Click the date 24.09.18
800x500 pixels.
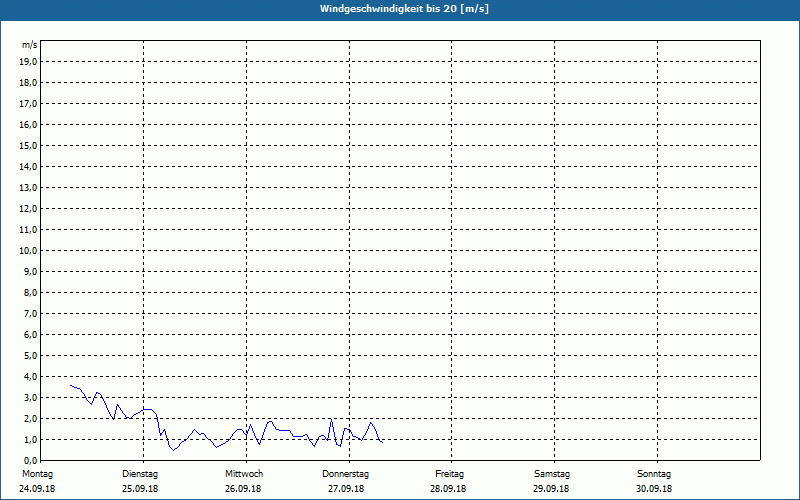37,489
